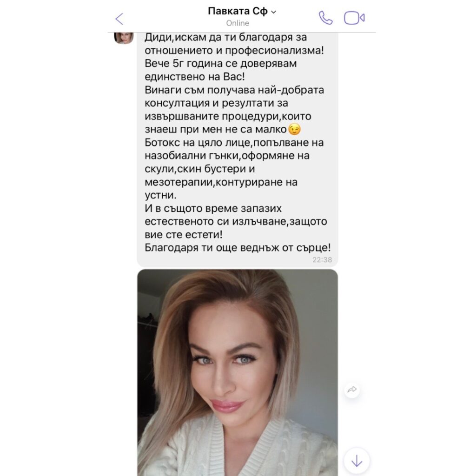Click the "вие сте естети!" line
This screenshot has height=476, width=476.
click(183, 235)
